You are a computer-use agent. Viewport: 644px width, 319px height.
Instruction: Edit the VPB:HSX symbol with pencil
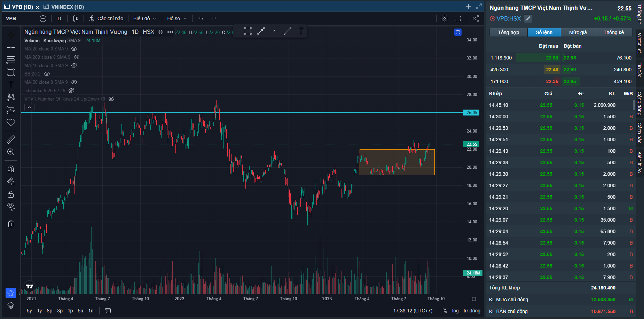point(528,19)
